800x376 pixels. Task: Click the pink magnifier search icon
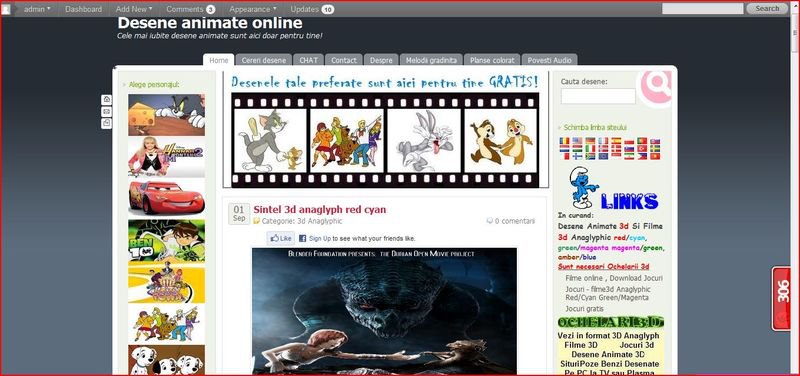click(655, 87)
